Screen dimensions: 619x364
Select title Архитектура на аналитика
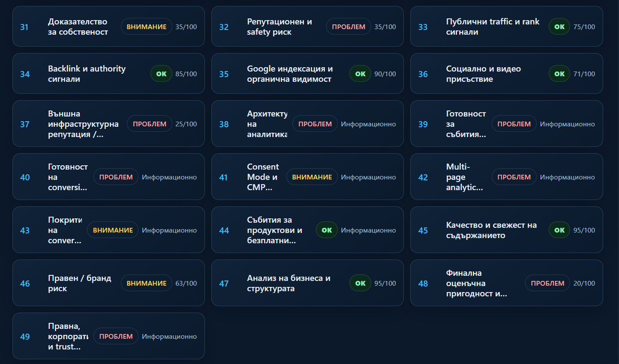267,124
